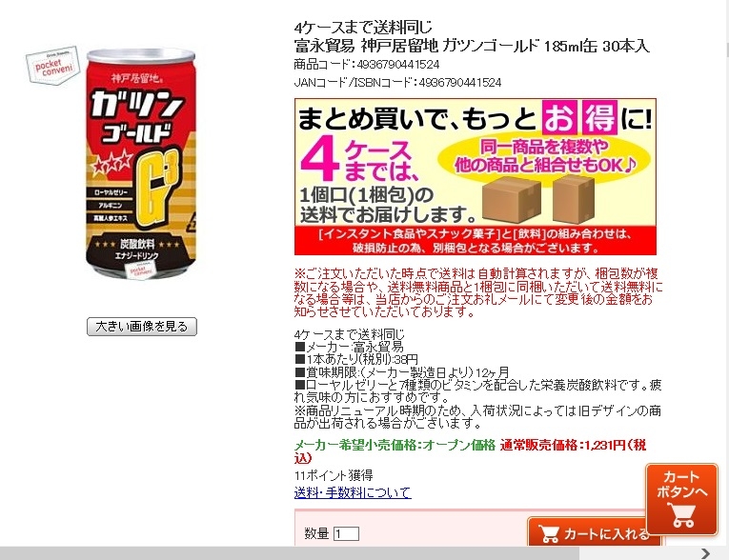Click the yellow oval 同一商品を複数や bubble
Screen dimensions: 729x560
[544, 156]
